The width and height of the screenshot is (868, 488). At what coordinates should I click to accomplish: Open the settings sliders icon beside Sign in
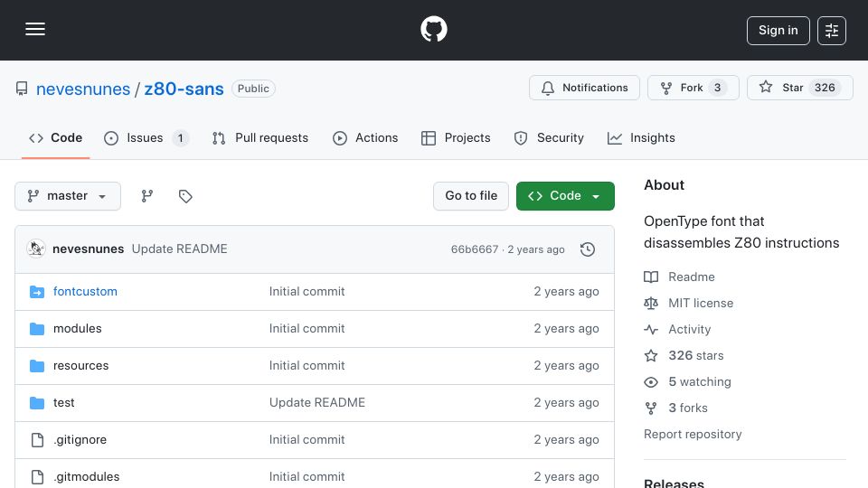tap(832, 31)
